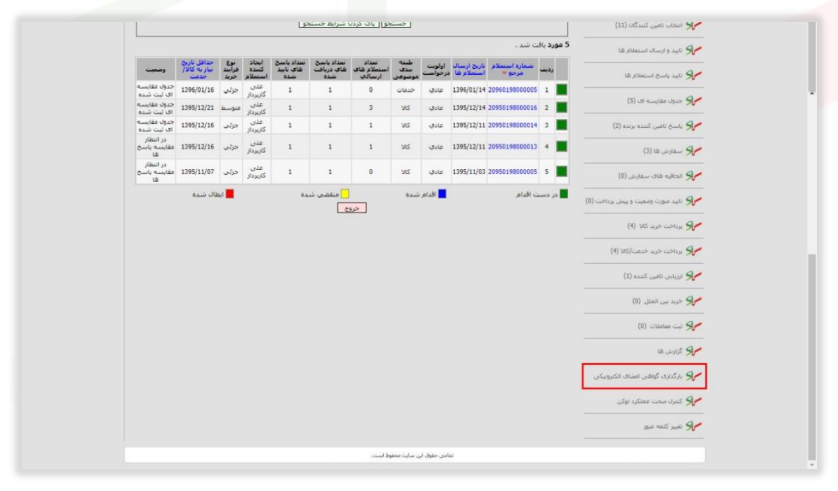838x491 pixels.
Task: Open inquiry number 2095019800014
Action: 513,125
